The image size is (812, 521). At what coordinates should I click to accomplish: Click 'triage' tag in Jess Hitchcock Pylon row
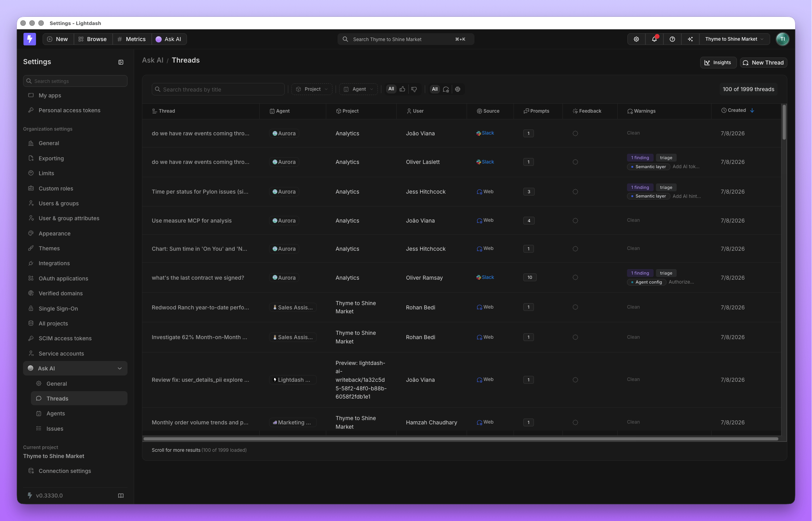[666, 187]
